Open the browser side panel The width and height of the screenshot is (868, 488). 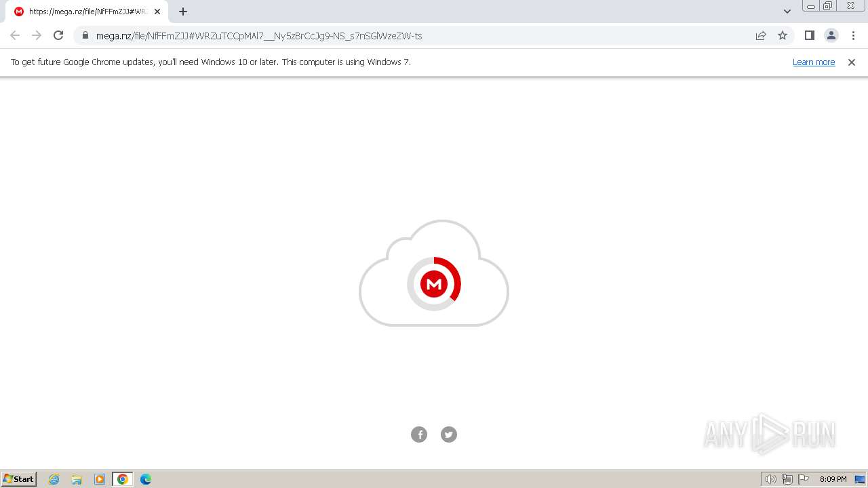pos(809,35)
